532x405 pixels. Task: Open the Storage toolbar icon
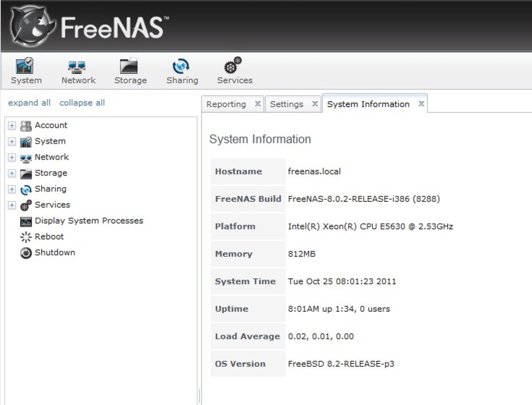click(130, 70)
